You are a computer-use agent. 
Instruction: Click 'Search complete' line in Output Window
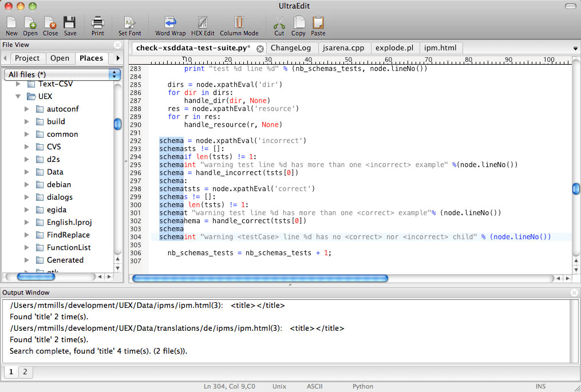point(98,351)
